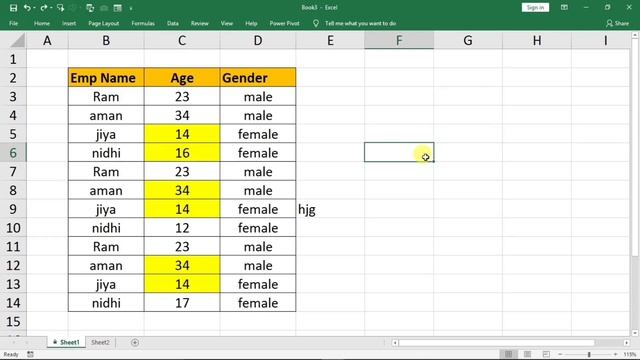Open the Power Pivot ribbon tab
Screen dimensions: 640x360
coord(284,24)
